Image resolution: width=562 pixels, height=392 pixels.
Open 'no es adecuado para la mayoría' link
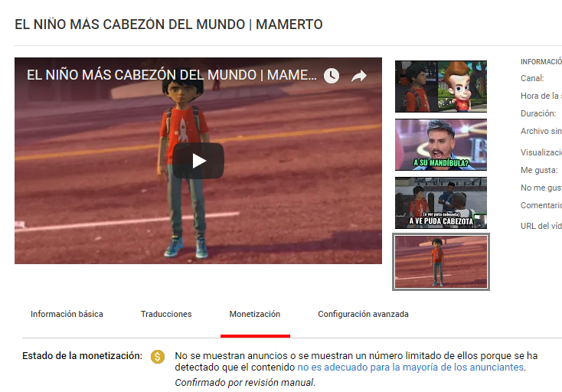410,367
